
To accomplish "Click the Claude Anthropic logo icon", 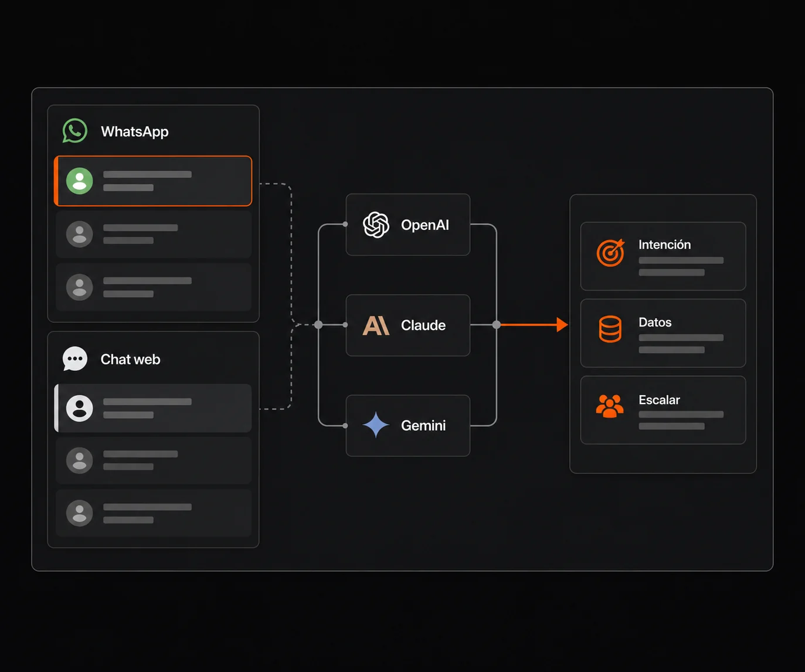I will (376, 325).
